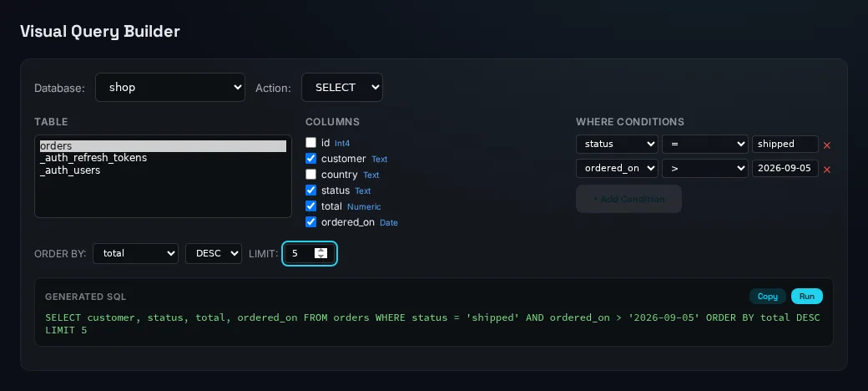
Task: Click the Copy SQL button
Action: 768,297
